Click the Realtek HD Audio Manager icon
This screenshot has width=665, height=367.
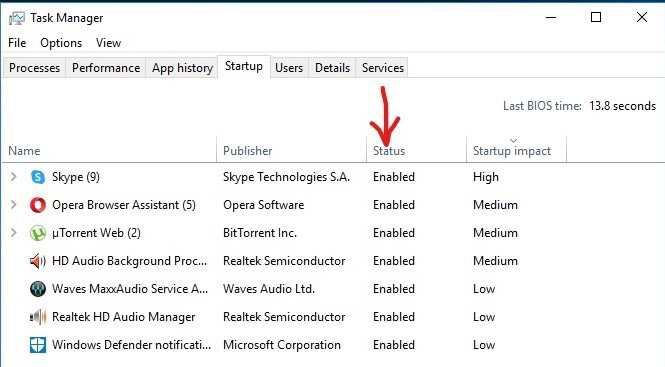(x=38, y=317)
